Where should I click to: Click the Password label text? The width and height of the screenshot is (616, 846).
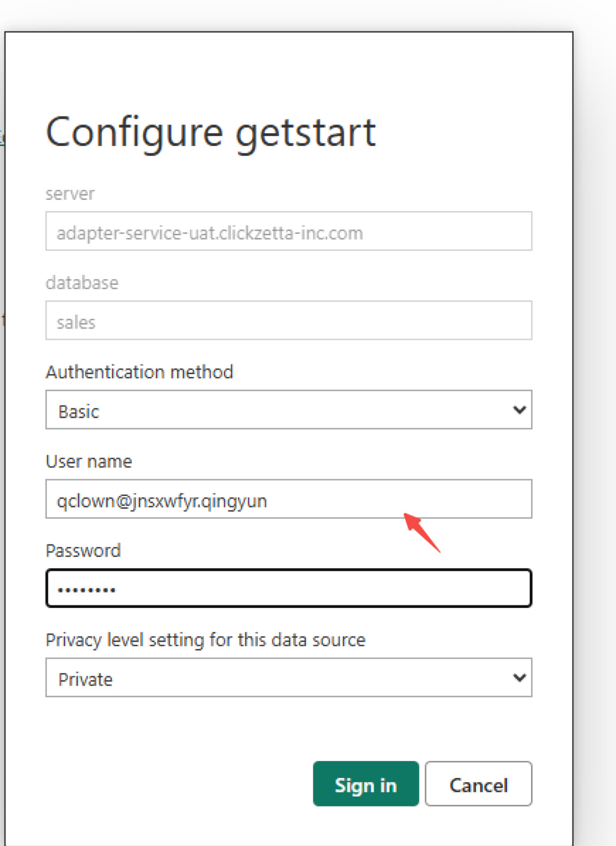coord(83,551)
